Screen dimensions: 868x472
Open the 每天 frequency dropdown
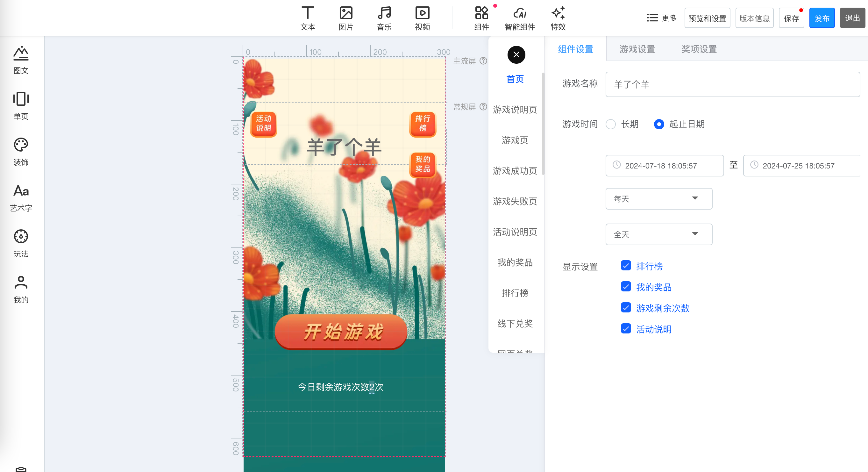tap(659, 198)
